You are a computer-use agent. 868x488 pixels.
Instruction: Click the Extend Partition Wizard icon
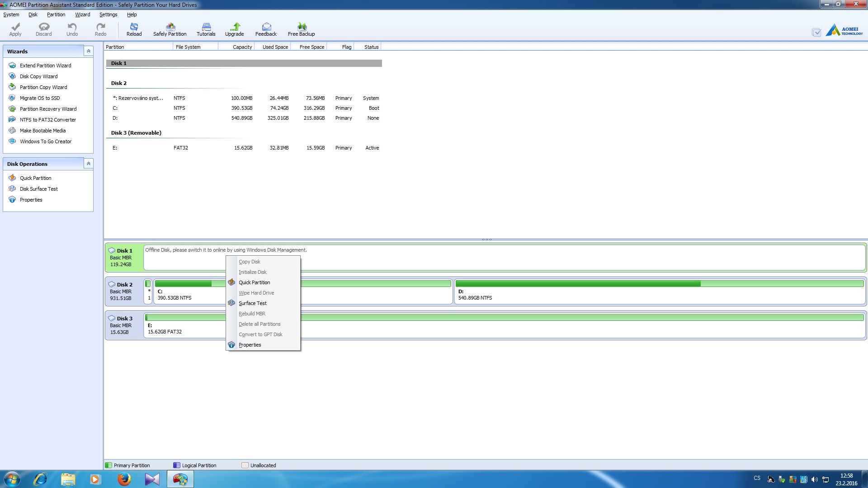tap(12, 66)
